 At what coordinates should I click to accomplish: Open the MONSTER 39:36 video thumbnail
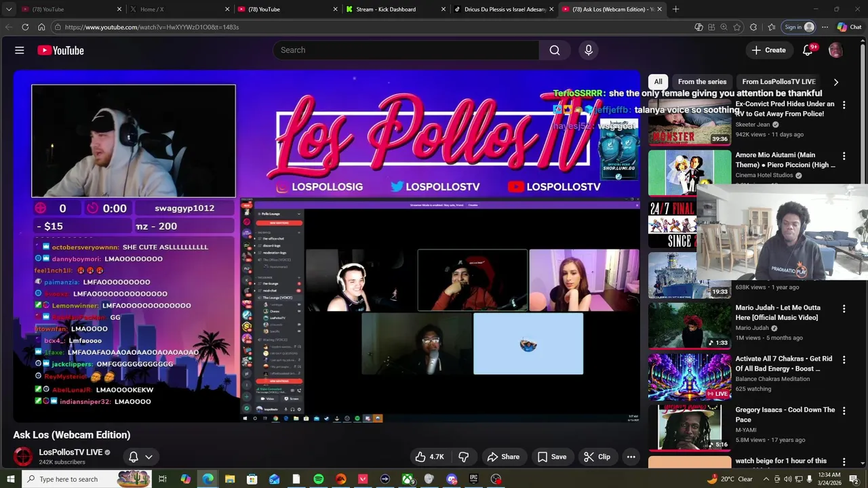pos(690,122)
